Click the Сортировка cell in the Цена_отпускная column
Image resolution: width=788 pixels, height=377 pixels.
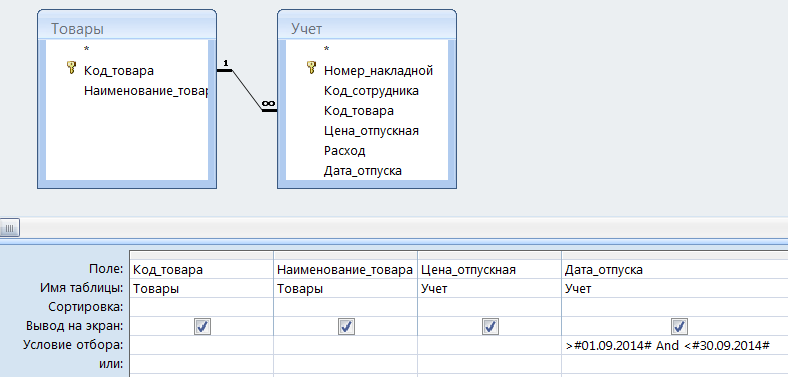coord(489,307)
